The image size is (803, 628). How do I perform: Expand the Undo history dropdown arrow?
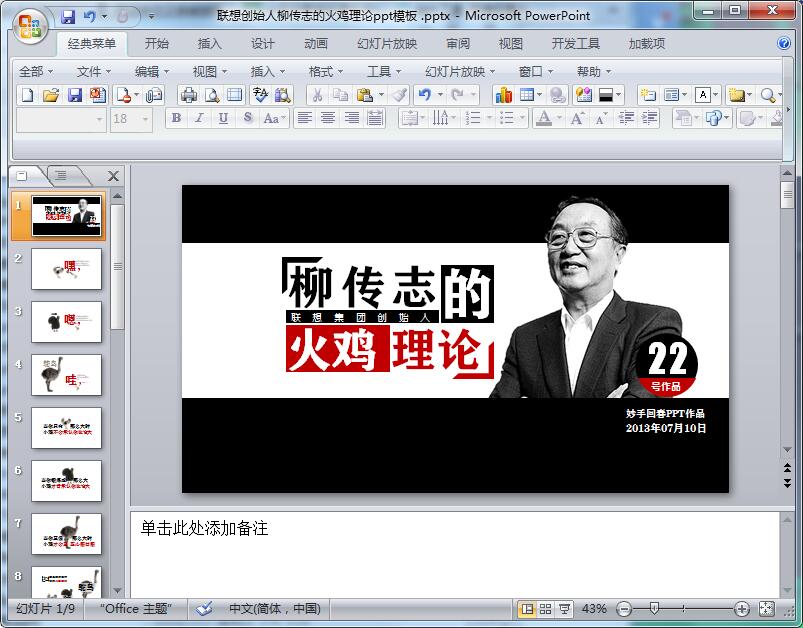pos(440,95)
